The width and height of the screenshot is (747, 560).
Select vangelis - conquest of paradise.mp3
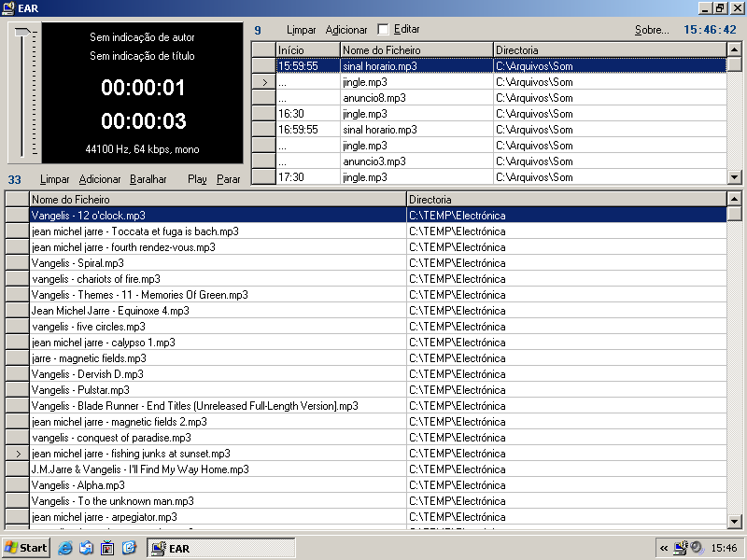pyautogui.click(x=378, y=438)
